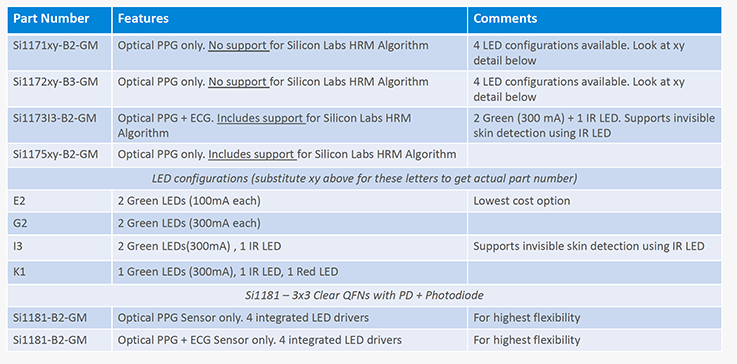Select the E2 configuration cell
Image resolution: width=737 pixels, height=364 pixels.
coord(59,201)
